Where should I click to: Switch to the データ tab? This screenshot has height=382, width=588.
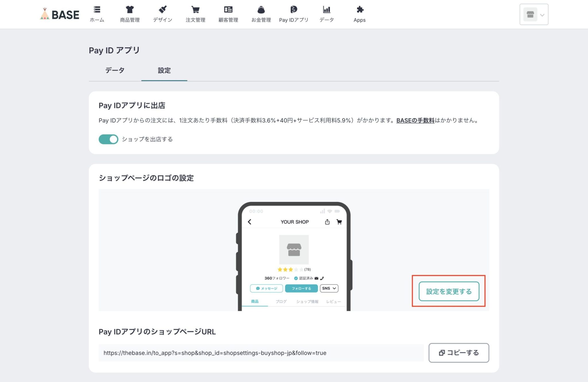coord(115,70)
